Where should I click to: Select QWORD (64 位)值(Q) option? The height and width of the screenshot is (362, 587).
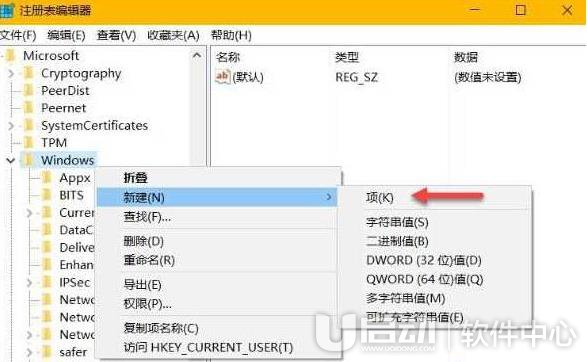(434, 279)
